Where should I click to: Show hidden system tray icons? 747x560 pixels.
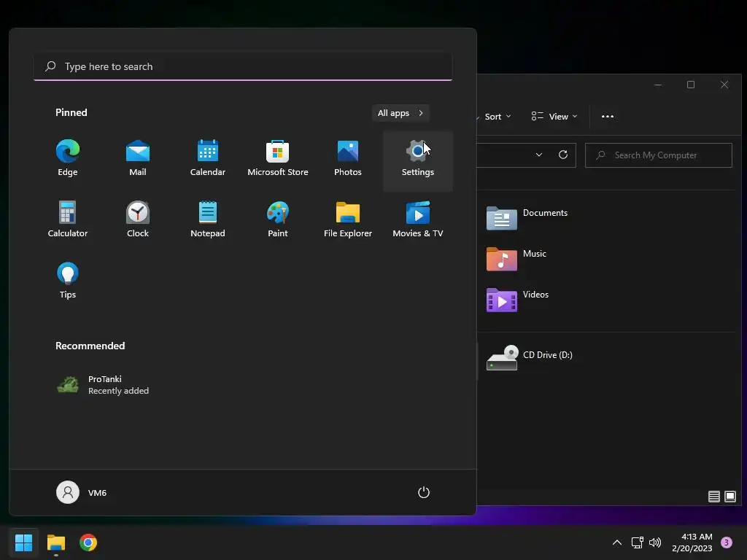tap(617, 542)
